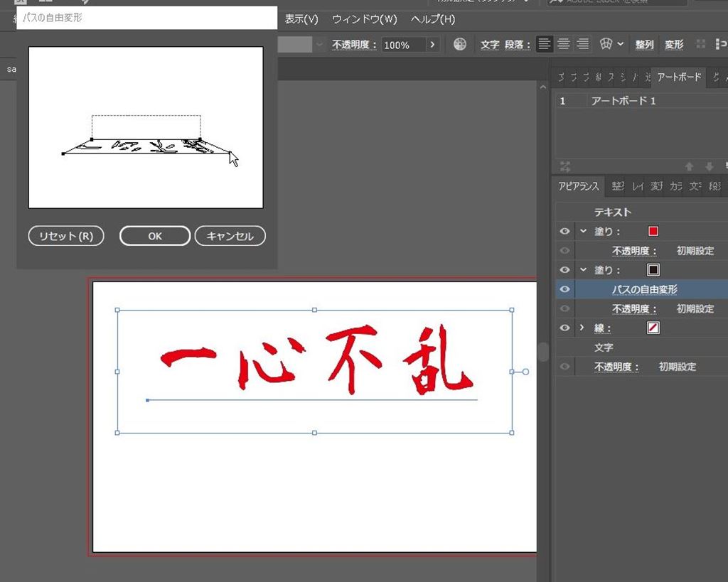Viewport: 728px width, 582px height.
Task: Click the rearrange artboards icon
Action: point(565,166)
